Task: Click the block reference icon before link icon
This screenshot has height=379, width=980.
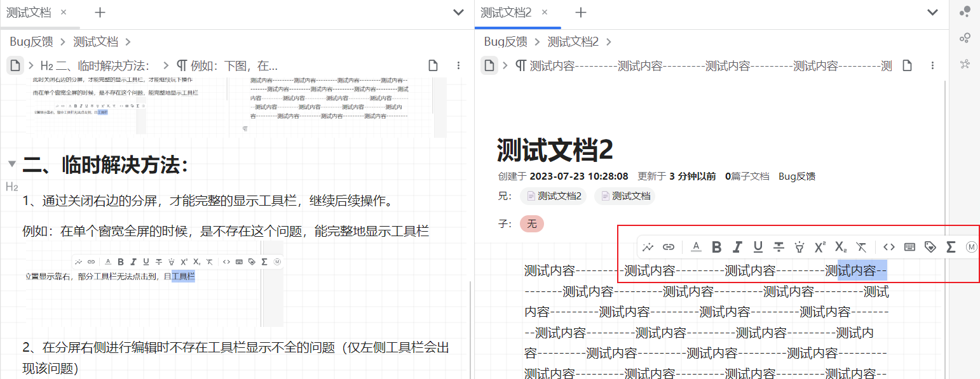Action: (648, 247)
